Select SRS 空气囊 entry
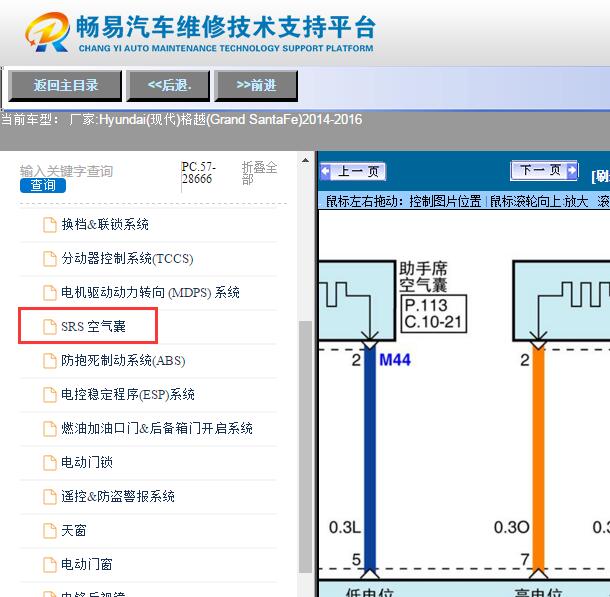The width and height of the screenshot is (610, 597). (93, 327)
